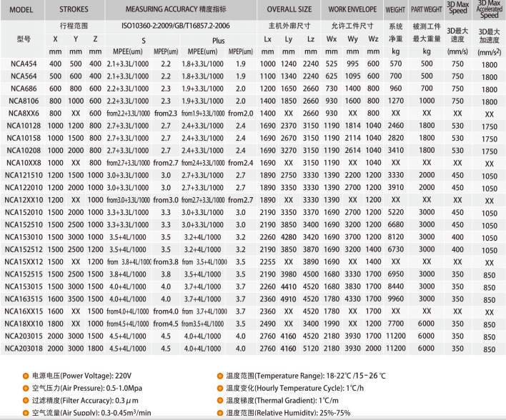The image size is (506, 420).
Task: Click the 3D Max Speed header
Action: coord(457,7)
